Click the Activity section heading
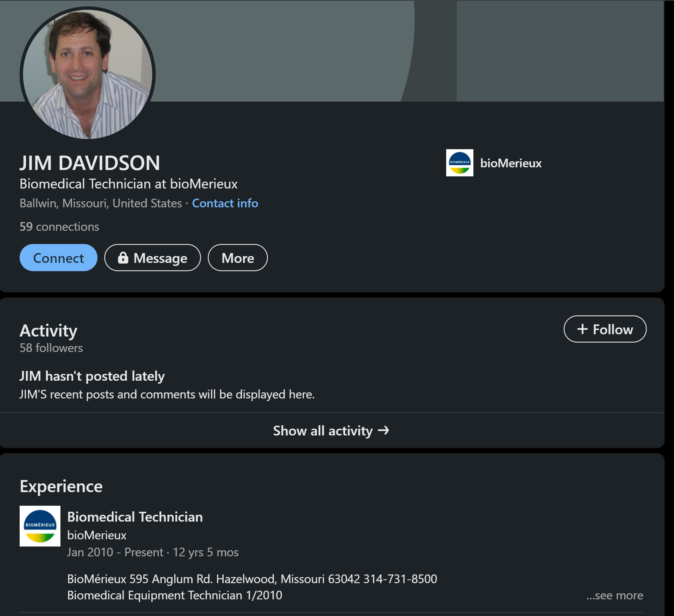The width and height of the screenshot is (674, 616). (48, 330)
